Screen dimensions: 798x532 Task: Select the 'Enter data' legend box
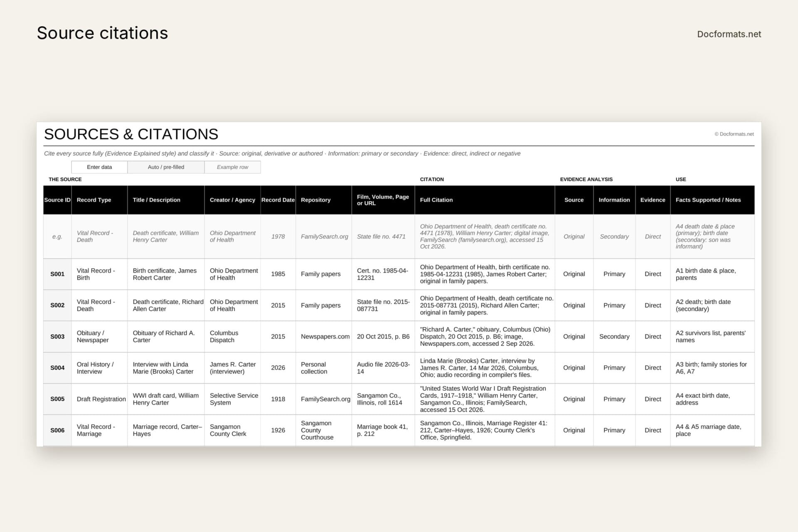pyautogui.click(x=99, y=167)
